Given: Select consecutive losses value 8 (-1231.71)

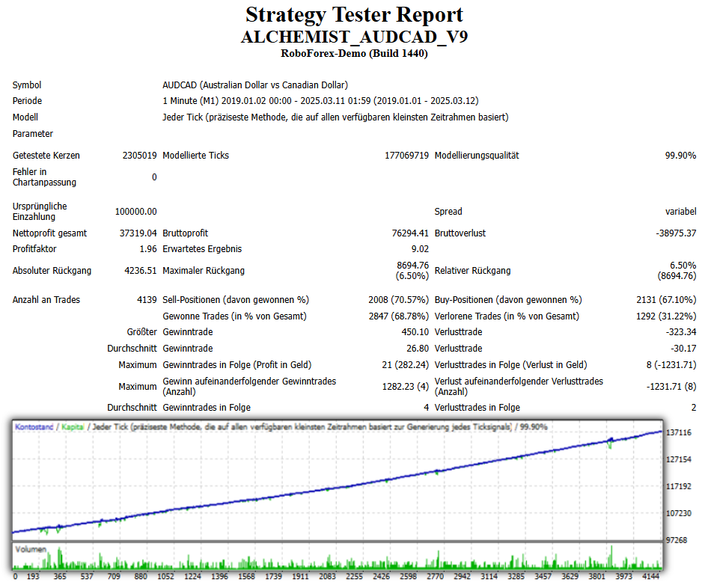Looking at the screenshot, I should click(671, 365).
